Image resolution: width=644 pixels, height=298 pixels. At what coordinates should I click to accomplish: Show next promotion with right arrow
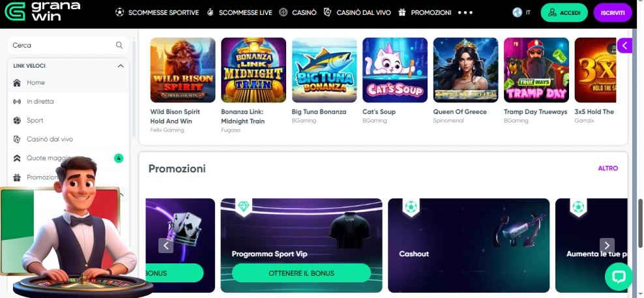[x=607, y=245]
